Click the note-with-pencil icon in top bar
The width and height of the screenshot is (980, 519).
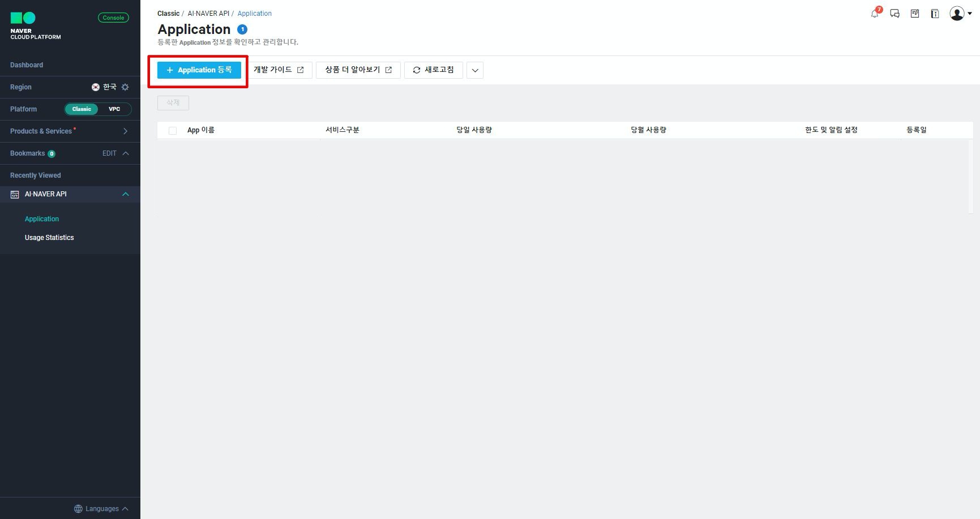click(915, 14)
